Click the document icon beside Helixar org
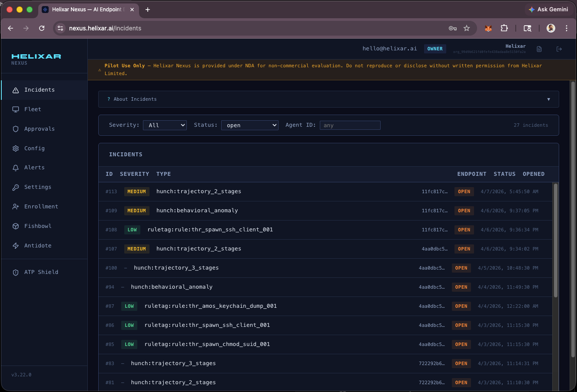Screen dimensions: 577x392 click(539, 49)
